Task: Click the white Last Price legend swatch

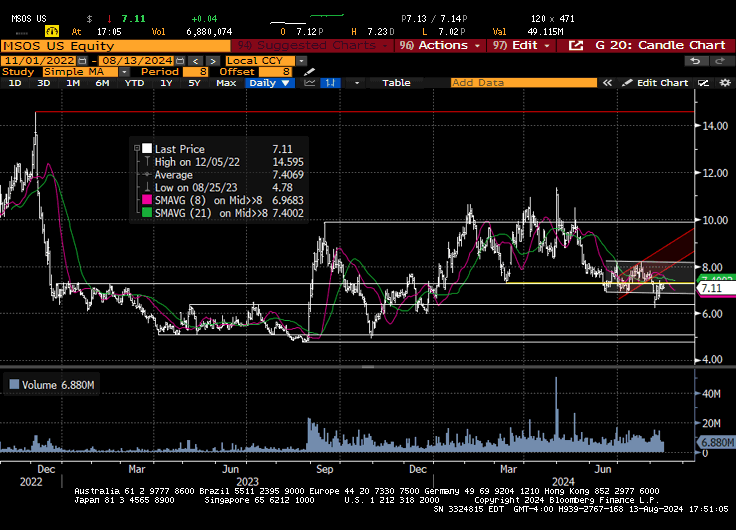Action: pyautogui.click(x=147, y=148)
